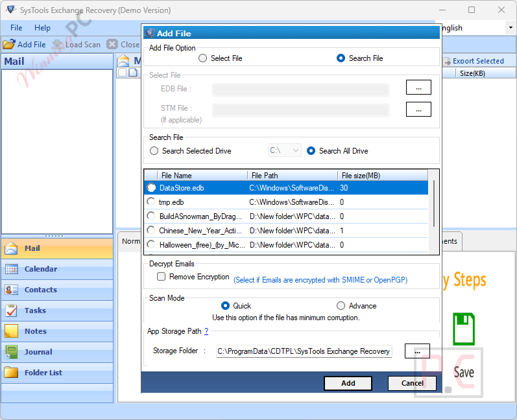Browse for STM File with ellipsis button
This screenshot has height=420, width=517.
click(418, 110)
